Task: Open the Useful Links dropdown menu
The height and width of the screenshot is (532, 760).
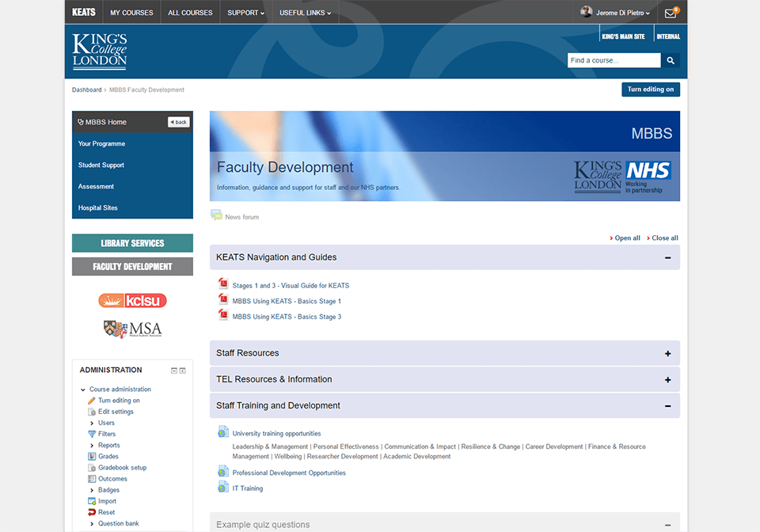Action: pyautogui.click(x=305, y=13)
